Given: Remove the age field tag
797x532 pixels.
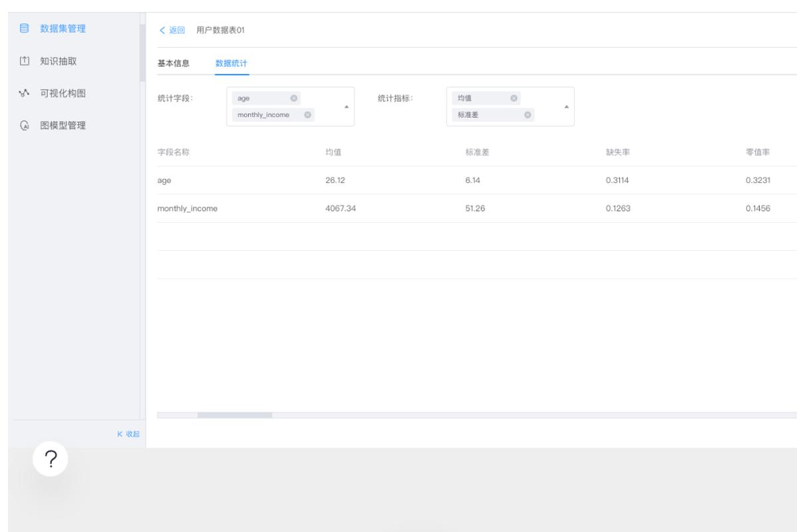Looking at the screenshot, I should pyautogui.click(x=293, y=98).
